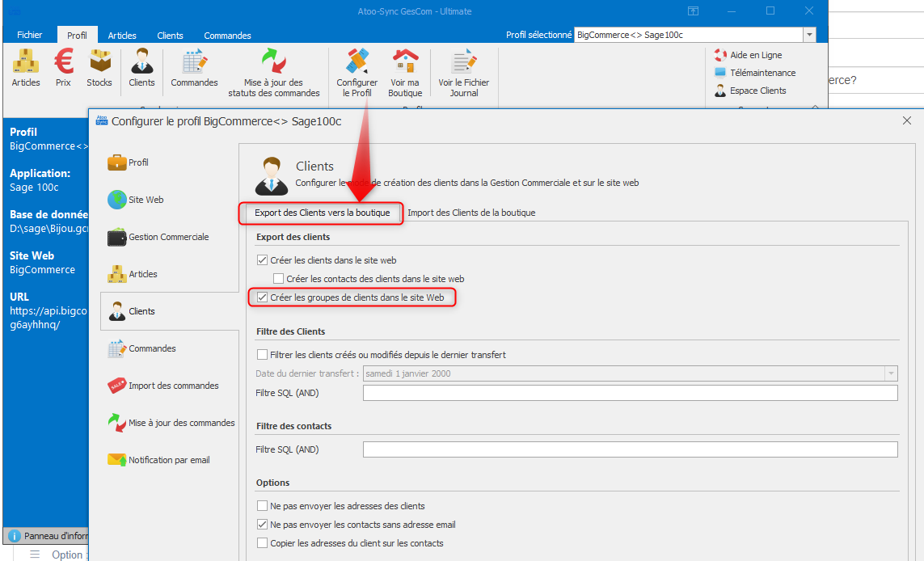
Task: Enable Filtrer les clients créés ou modifiés
Action: coord(262,355)
